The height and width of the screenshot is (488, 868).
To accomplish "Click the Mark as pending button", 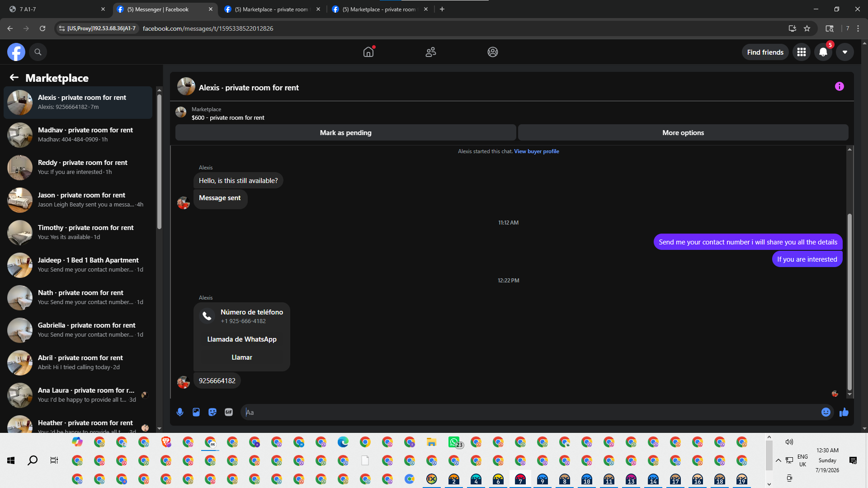I will point(346,132).
